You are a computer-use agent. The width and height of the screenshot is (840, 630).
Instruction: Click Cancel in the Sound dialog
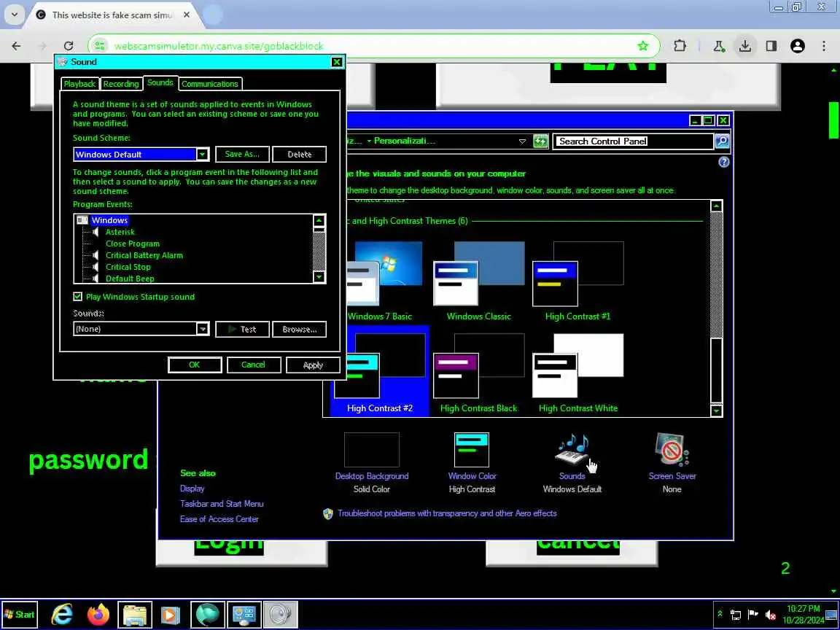coord(254,365)
